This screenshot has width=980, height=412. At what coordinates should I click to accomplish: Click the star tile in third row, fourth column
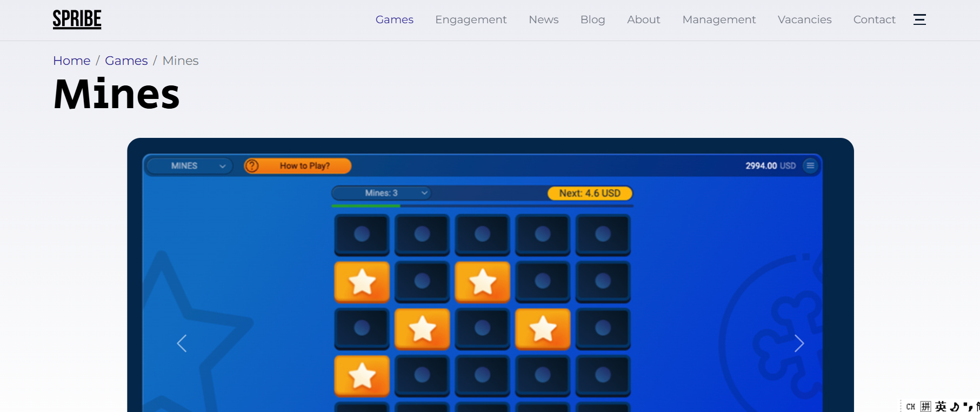pyautogui.click(x=543, y=329)
